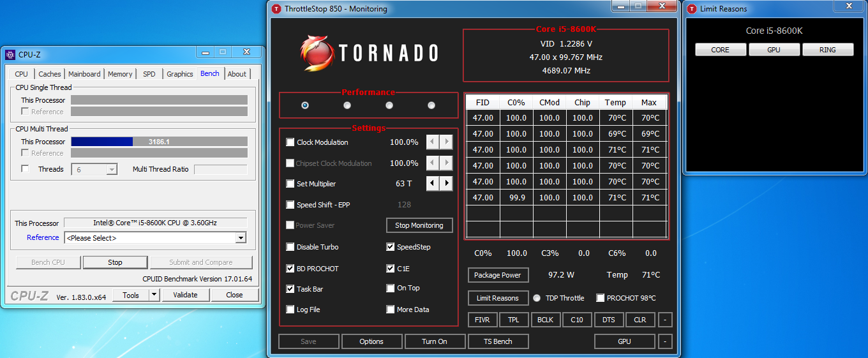This screenshot has height=358, width=868.
Task: Click the minus button beside ThrottleStop GPU
Action: (665, 341)
